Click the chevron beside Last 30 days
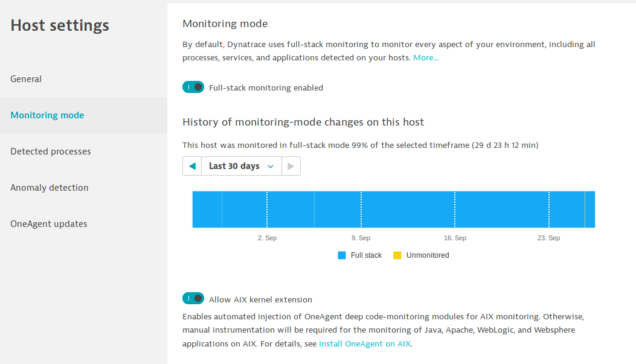This screenshot has width=636, height=364. coord(271,167)
